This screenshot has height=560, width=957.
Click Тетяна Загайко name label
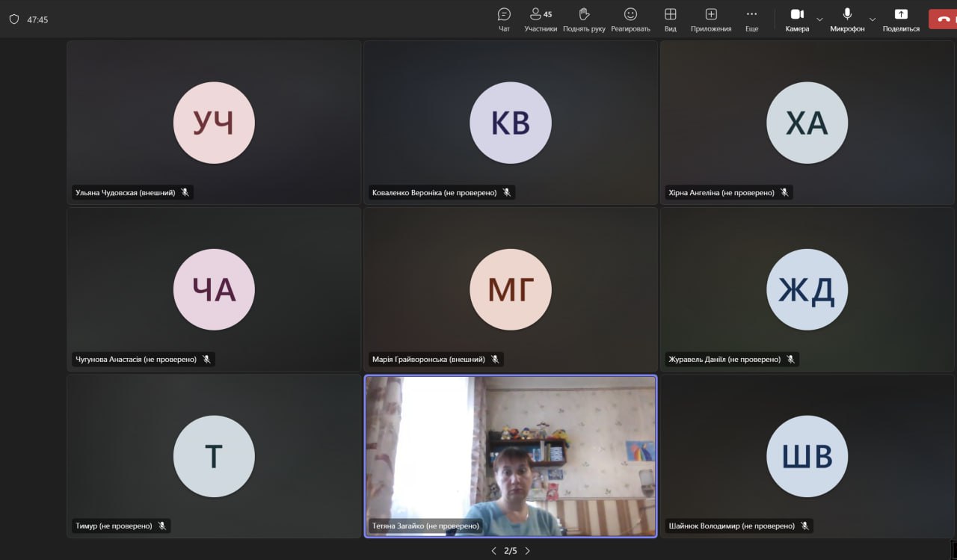[x=425, y=526]
